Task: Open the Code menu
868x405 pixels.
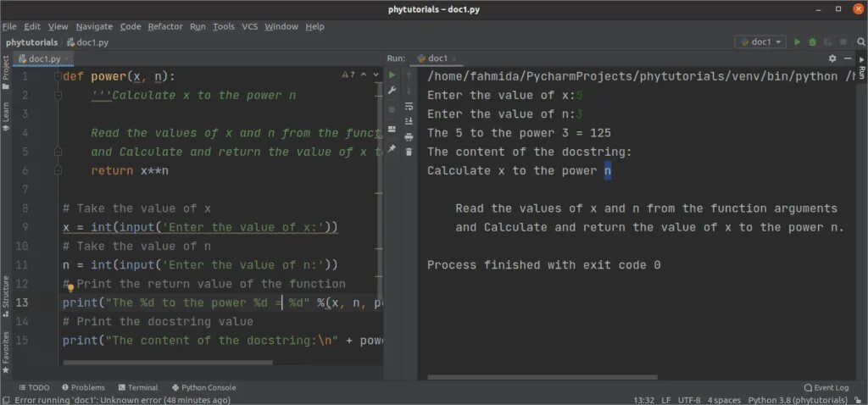Action: pos(131,26)
